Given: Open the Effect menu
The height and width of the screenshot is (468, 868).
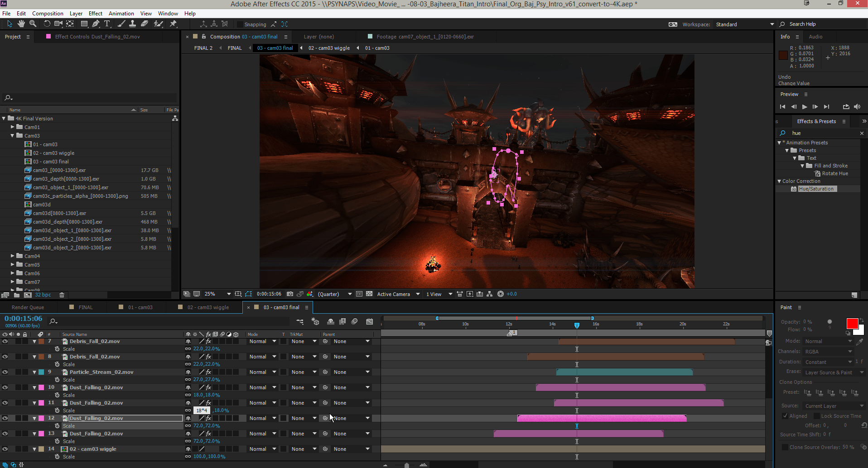Looking at the screenshot, I should click(x=95, y=13).
